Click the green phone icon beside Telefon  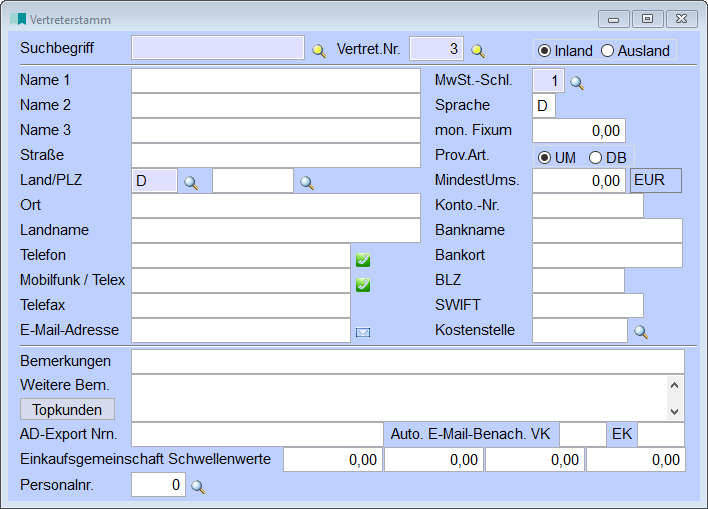click(x=363, y=260)
